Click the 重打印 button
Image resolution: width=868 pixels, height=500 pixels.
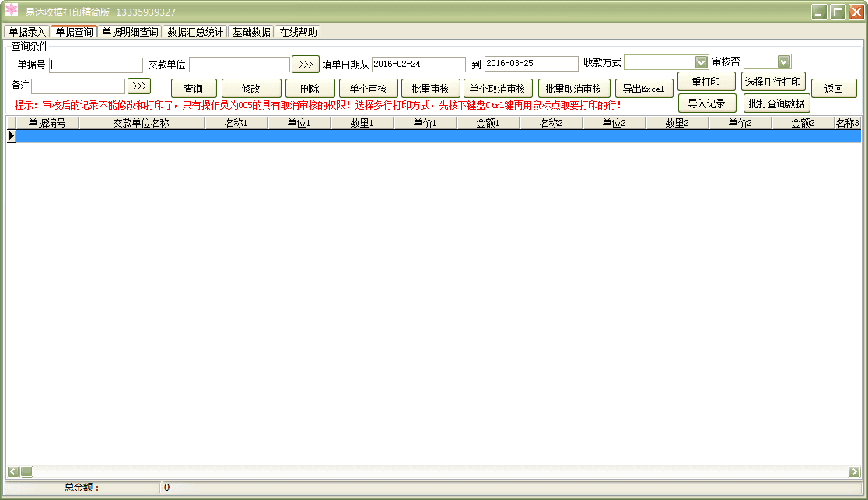click(x=706, y=82)
